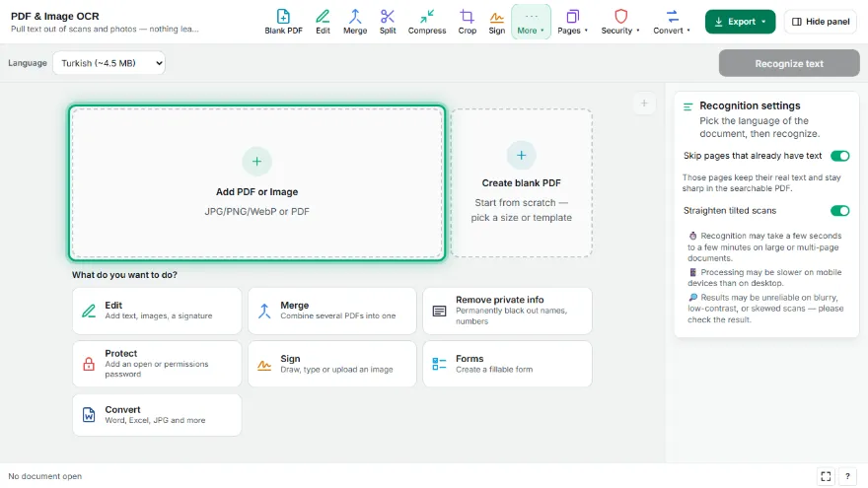
Task: Open the Sign tool in toolbar
Action: pyautogui.click(x=496, y=22)
